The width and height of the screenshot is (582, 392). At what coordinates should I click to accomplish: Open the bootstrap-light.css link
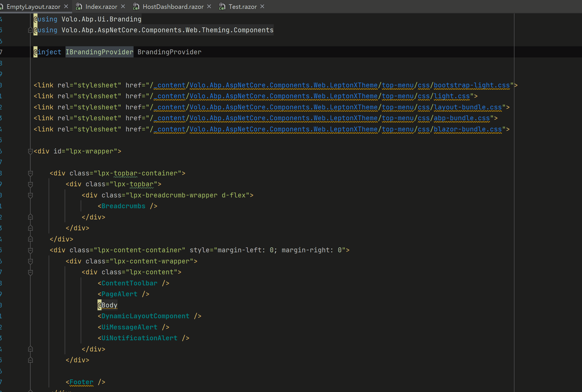coord(472,85)
